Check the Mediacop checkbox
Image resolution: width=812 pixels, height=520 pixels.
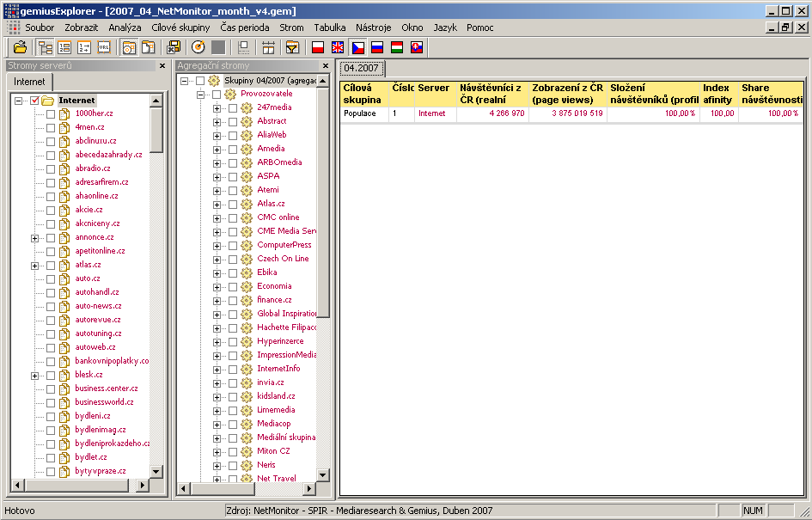(x=233, y=425)
